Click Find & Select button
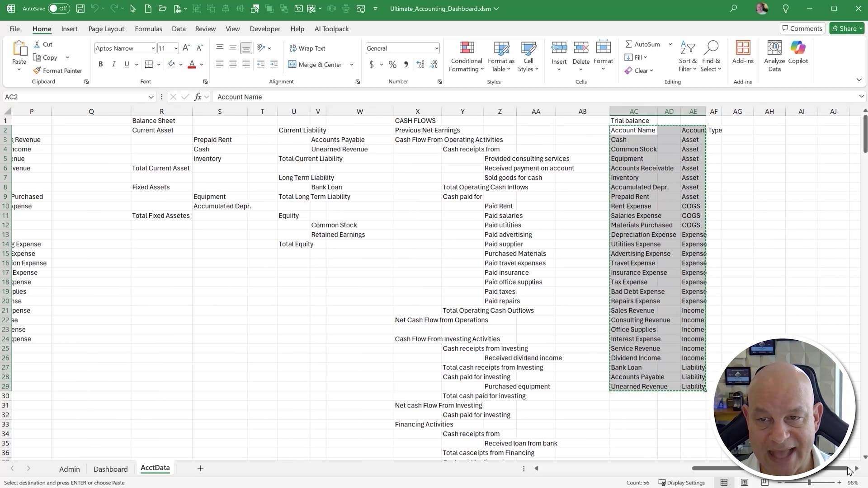 coord(711,56)
